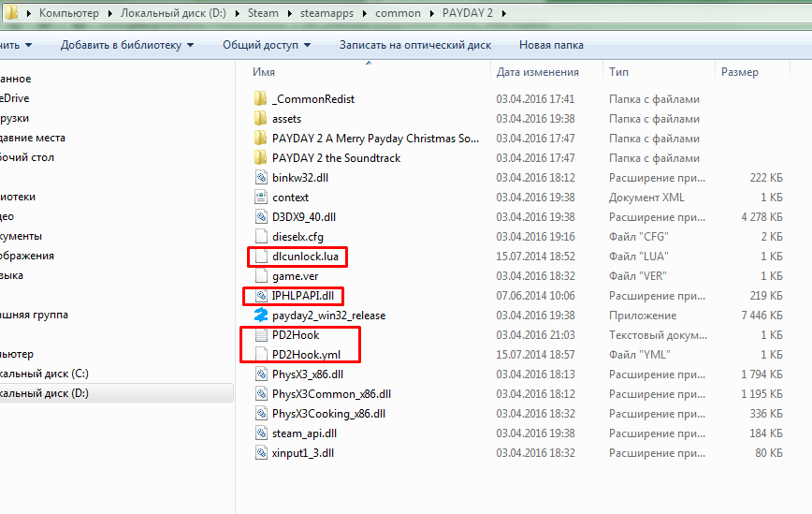Click the PD2Hook text document icon
Screen dimensions: 812x514
(x=261, y=335)
